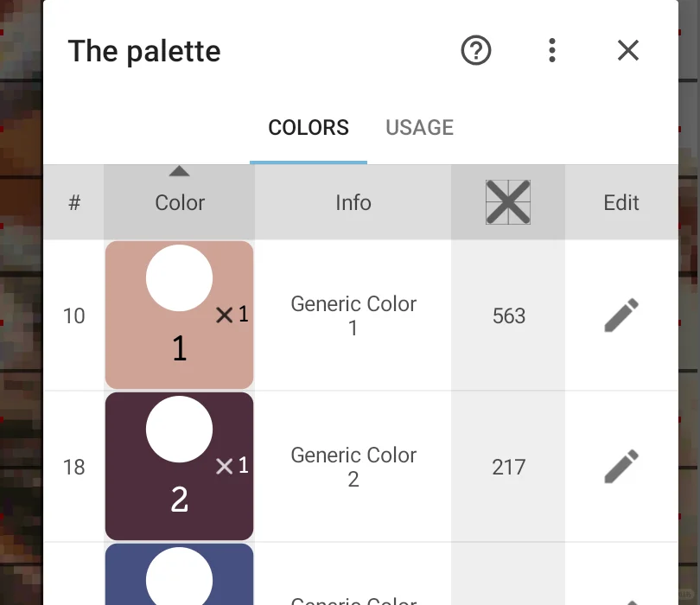Edit Generic Color 2 with pencil icon

621,467
